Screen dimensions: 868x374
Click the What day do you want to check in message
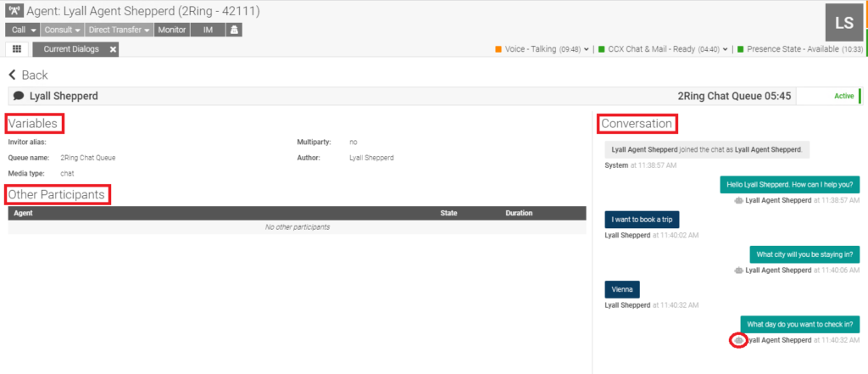coord(800,324)
